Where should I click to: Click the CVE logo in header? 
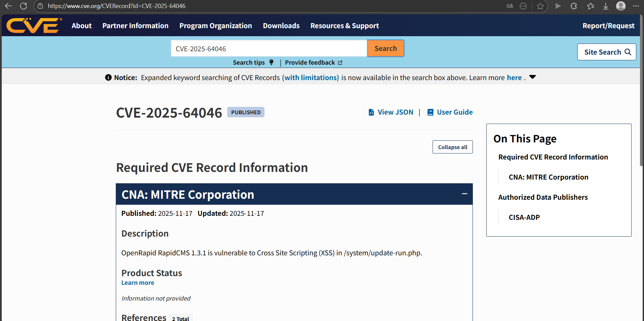point(34,26)
